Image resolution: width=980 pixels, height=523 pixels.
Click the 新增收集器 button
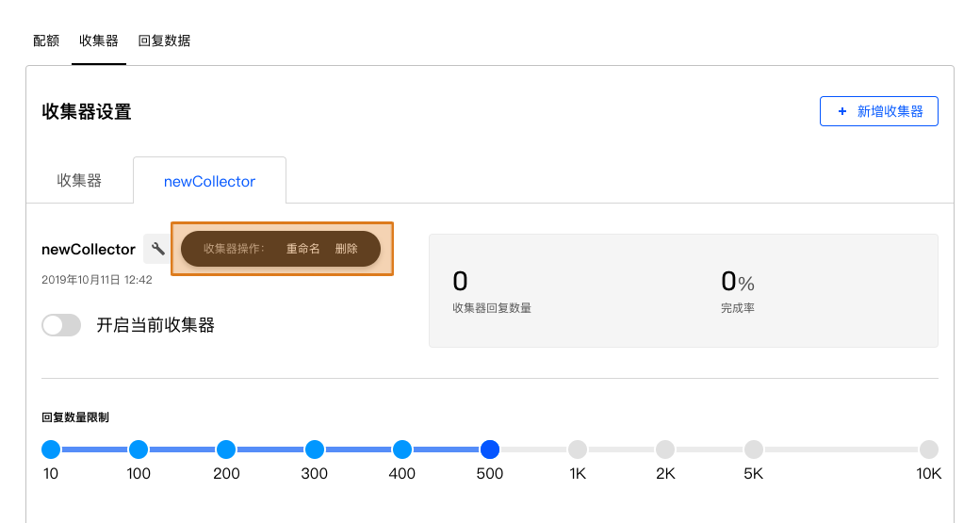point(879,111)
